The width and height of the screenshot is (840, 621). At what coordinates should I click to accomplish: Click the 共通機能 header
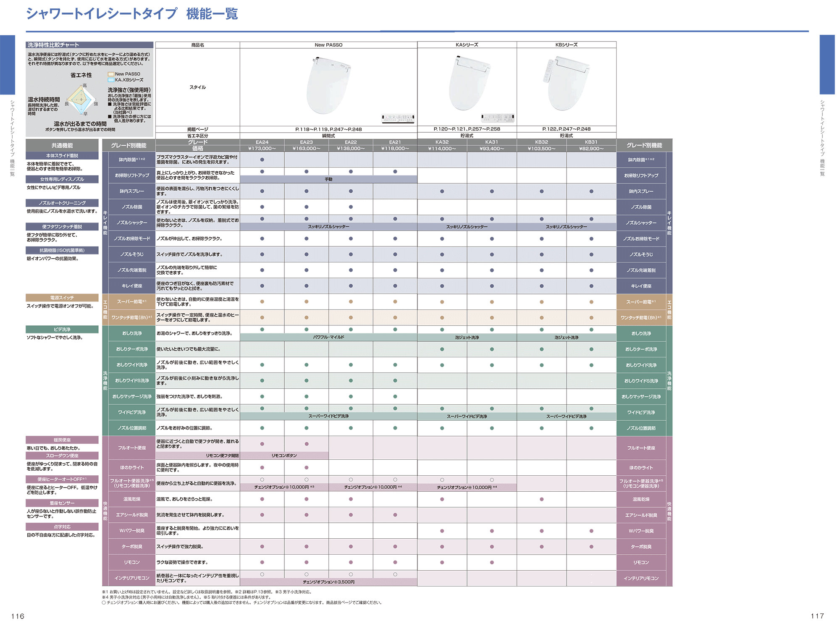click(x=62, y=145)
